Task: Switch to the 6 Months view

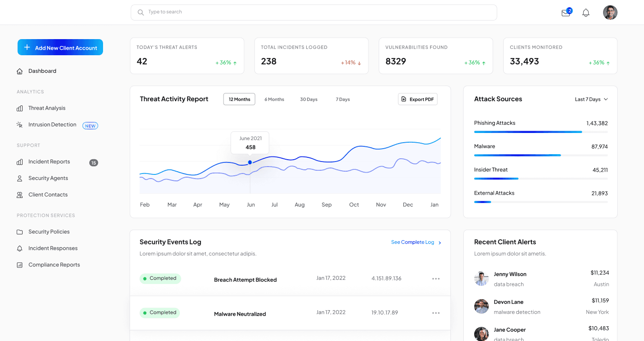Action: click(x=274, y=99)
